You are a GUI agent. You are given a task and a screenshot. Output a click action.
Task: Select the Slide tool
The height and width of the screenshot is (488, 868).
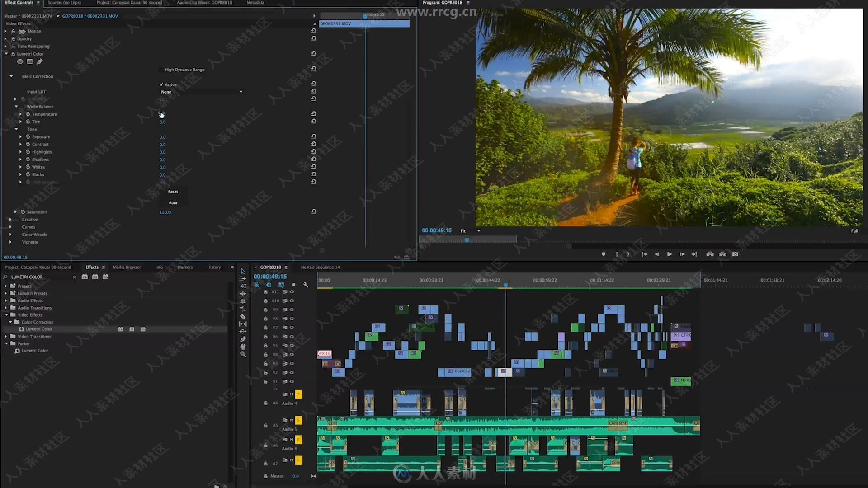(243, 332)
